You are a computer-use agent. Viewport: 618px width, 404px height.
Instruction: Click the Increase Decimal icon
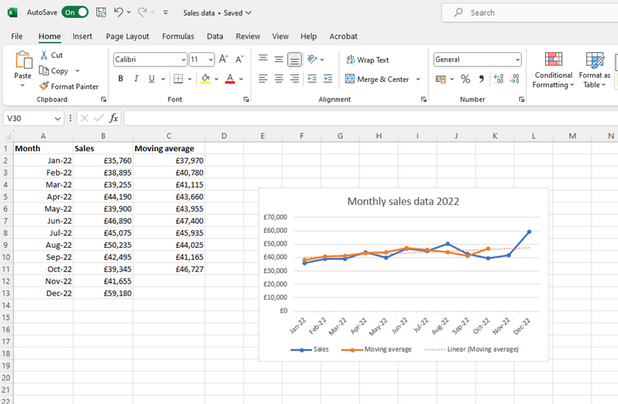499,79
